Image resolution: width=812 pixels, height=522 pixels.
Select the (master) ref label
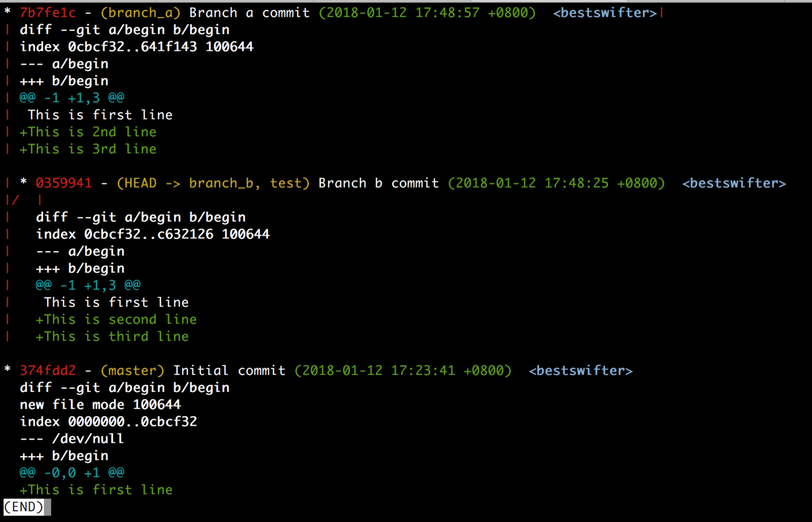pyautogui.click(x=133, y=370)
